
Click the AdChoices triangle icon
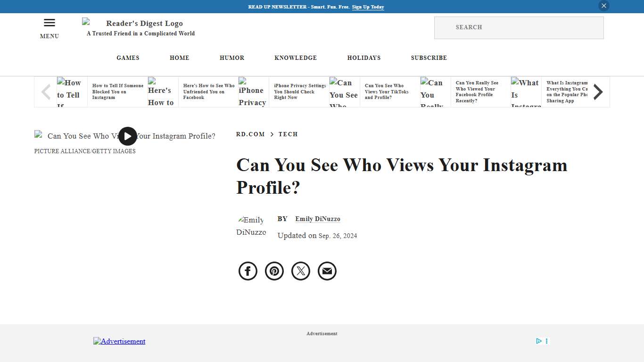[538, 341]
